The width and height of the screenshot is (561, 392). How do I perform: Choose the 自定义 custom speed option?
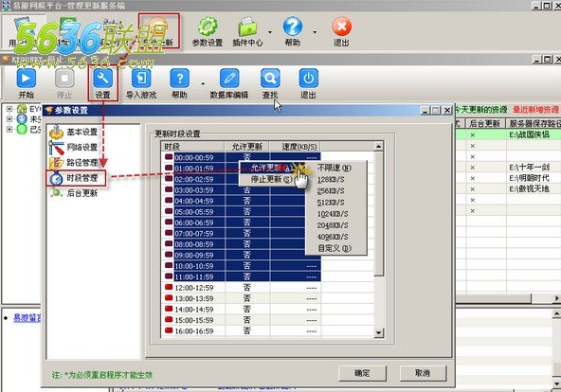(x=336, y=248)
